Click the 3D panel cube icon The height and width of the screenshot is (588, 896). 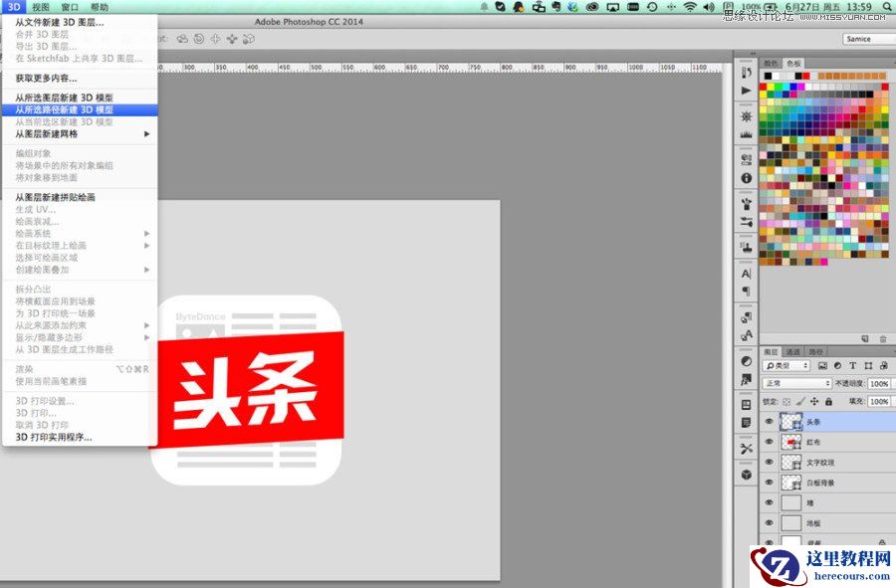click(747, 474)
